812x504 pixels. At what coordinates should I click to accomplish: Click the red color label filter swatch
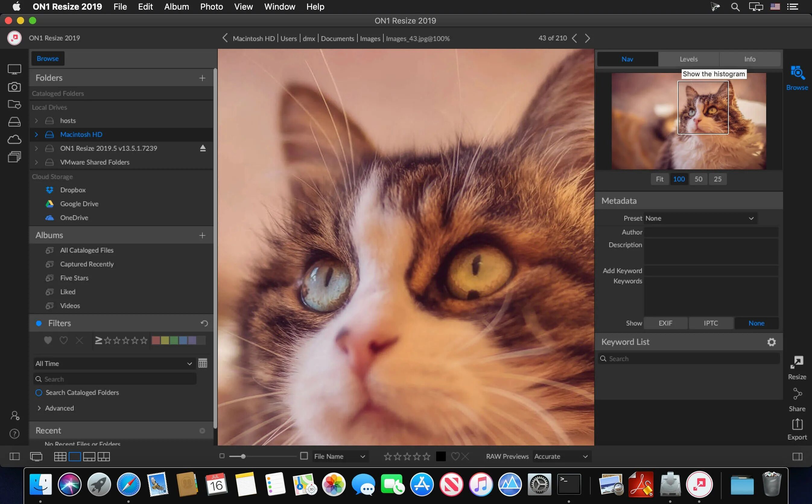click(x=156, y=340)
